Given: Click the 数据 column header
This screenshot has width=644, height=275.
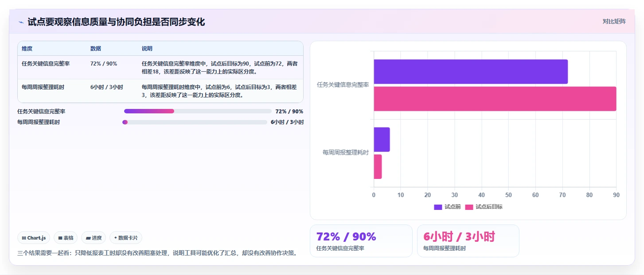Looking at the screenshot, I should click(96, 49).
